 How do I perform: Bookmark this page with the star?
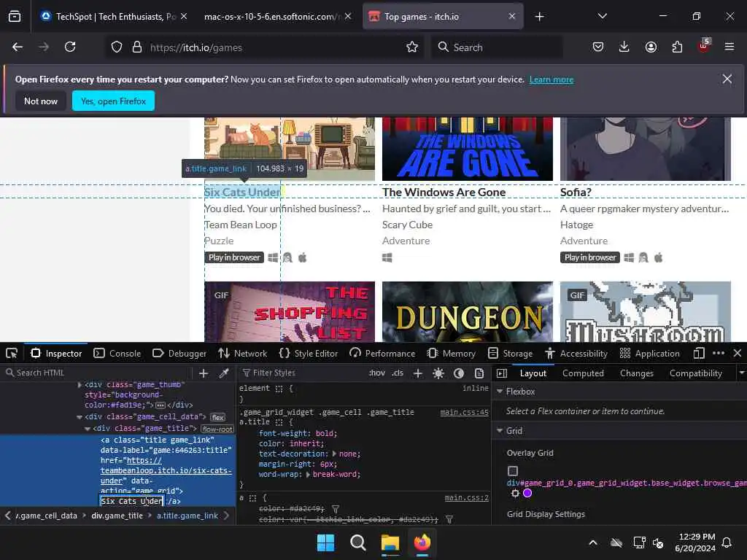pos(412,47)
